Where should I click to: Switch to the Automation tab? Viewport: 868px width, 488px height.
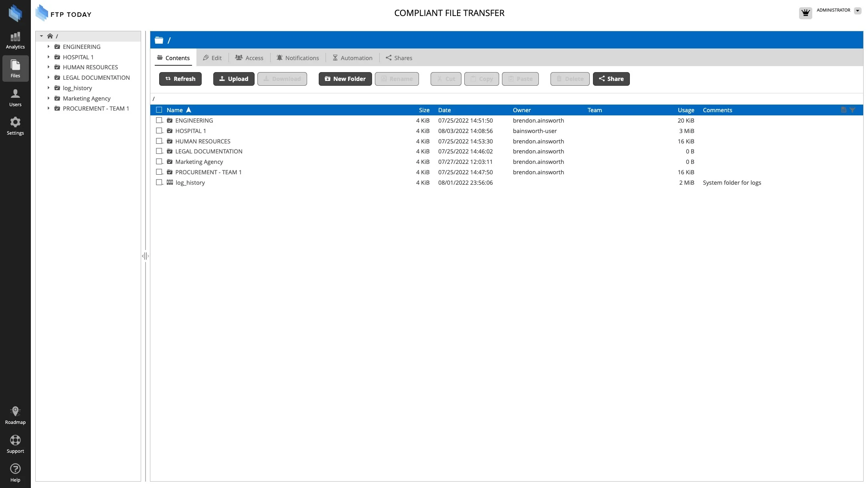[x=352, y=58]
